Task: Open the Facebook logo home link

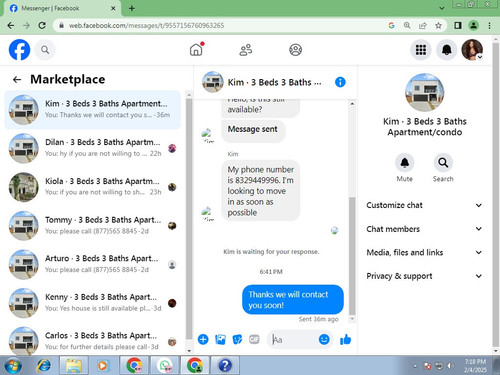Action: [x=19, y=50]
